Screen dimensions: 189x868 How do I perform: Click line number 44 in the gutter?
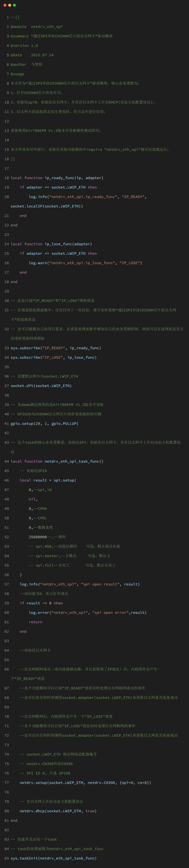click(x=7, y=461)
